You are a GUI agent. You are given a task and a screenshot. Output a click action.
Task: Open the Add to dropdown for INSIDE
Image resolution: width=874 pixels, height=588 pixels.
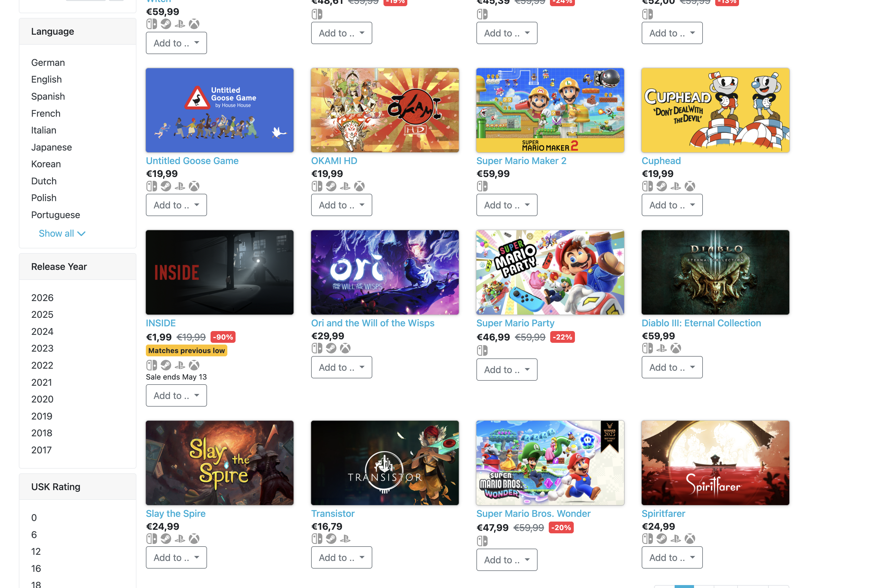(x=176, y=396)
